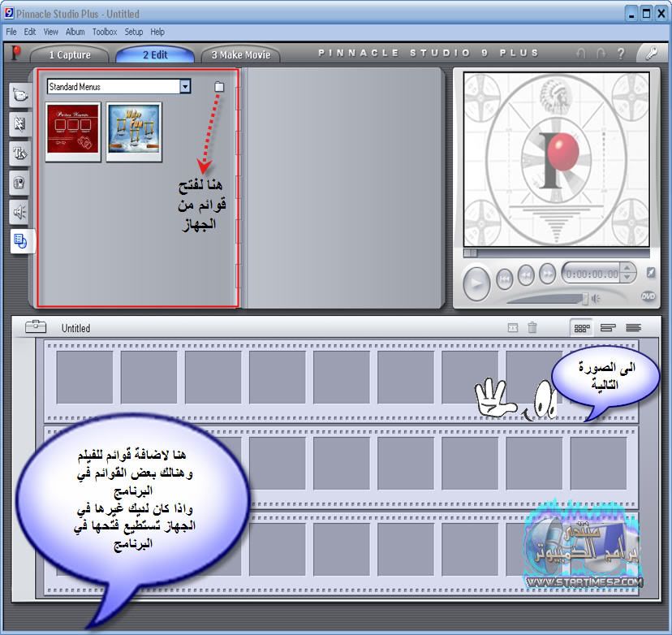Open the Help menu
Screen dimensions: 672x635
tap(157, 32)
